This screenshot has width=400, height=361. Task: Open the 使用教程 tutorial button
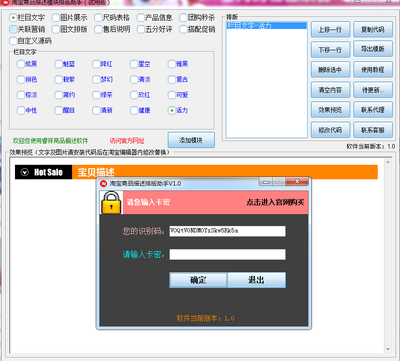(x=373, y=70)
